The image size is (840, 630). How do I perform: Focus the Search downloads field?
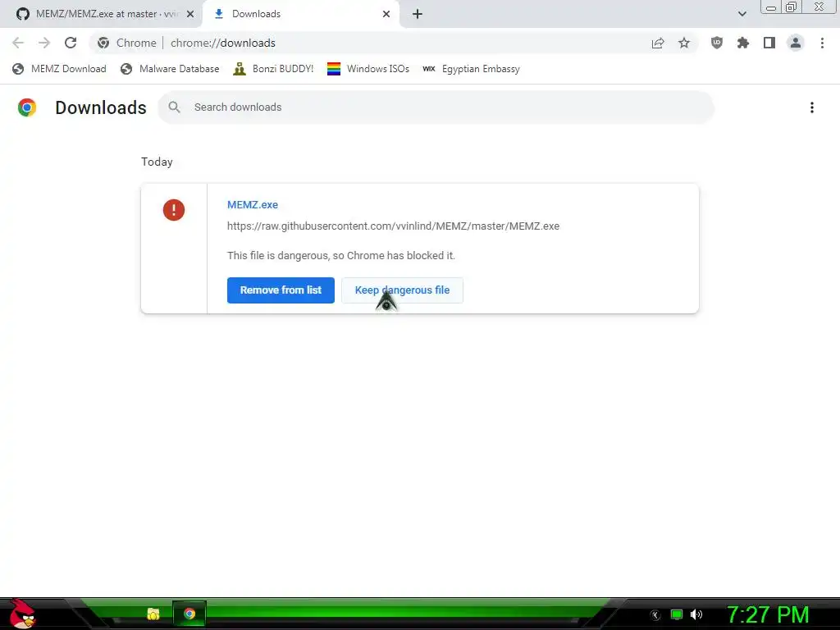(436, 107)
